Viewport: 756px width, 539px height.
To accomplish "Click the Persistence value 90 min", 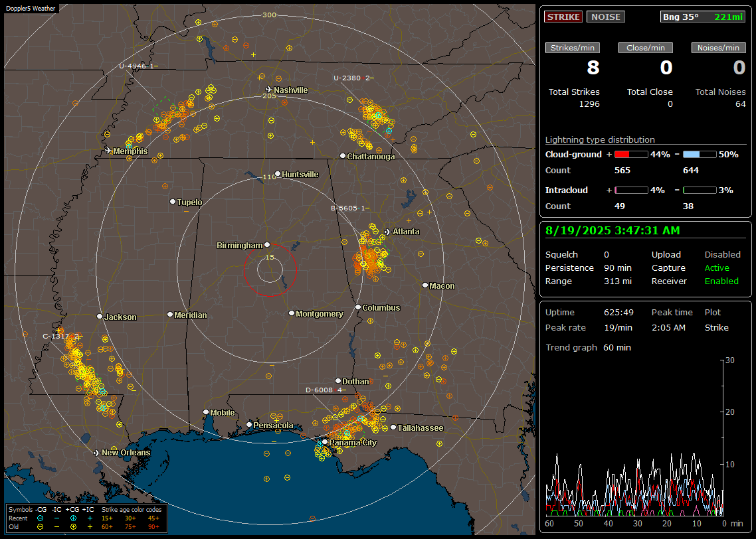I will click(618, 268).
